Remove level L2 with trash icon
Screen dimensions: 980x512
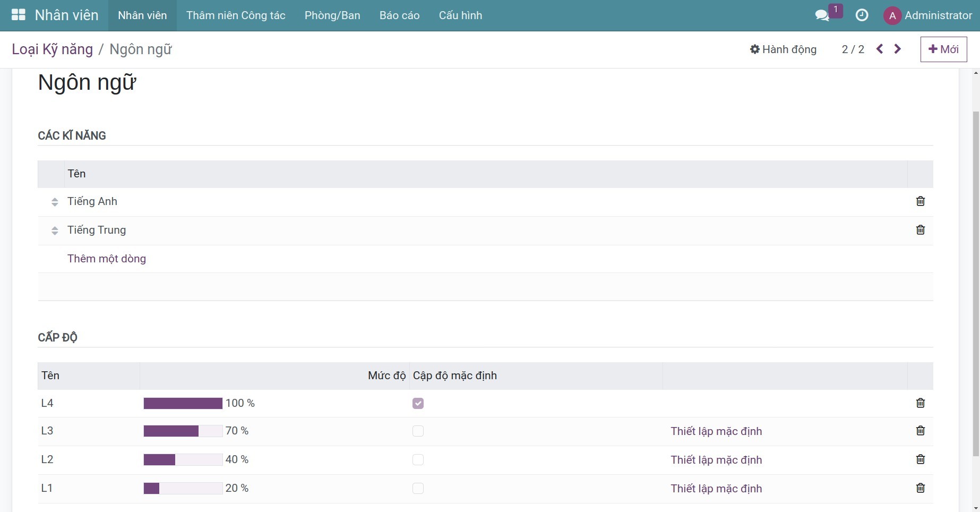pyautogui.click(x=920, y=459)
